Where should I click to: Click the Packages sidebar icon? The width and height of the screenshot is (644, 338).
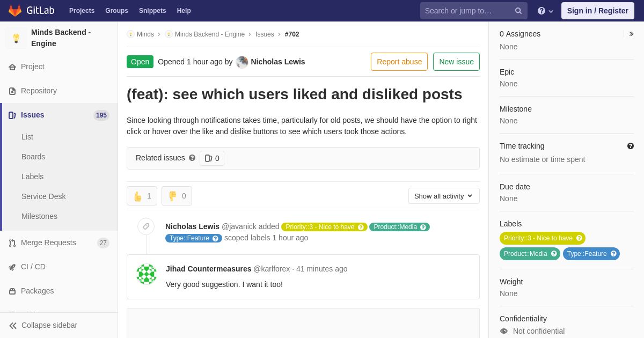[x=12, y=291]
